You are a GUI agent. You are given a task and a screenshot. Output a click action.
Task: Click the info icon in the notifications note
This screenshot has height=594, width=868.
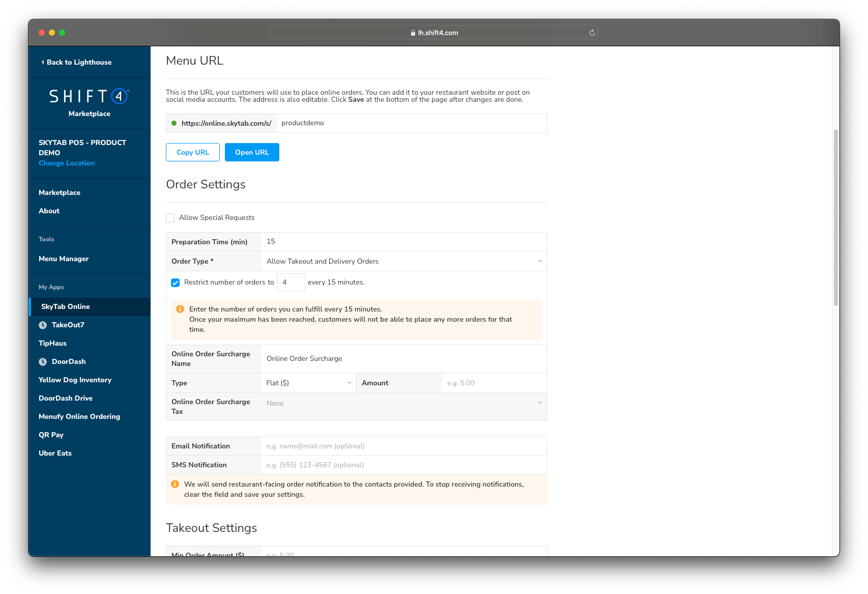point(175,484)
